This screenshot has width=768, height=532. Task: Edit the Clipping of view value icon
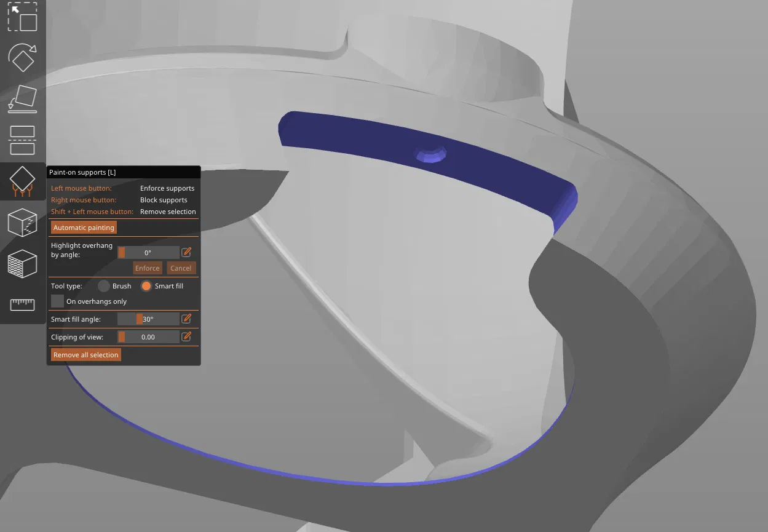pos(187,336)
